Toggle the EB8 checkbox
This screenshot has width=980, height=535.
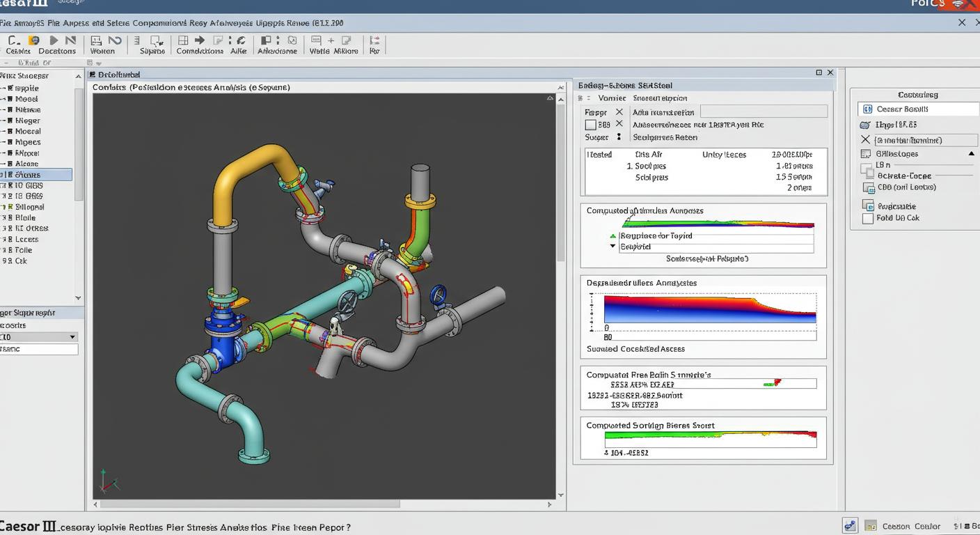pos(590,125)
